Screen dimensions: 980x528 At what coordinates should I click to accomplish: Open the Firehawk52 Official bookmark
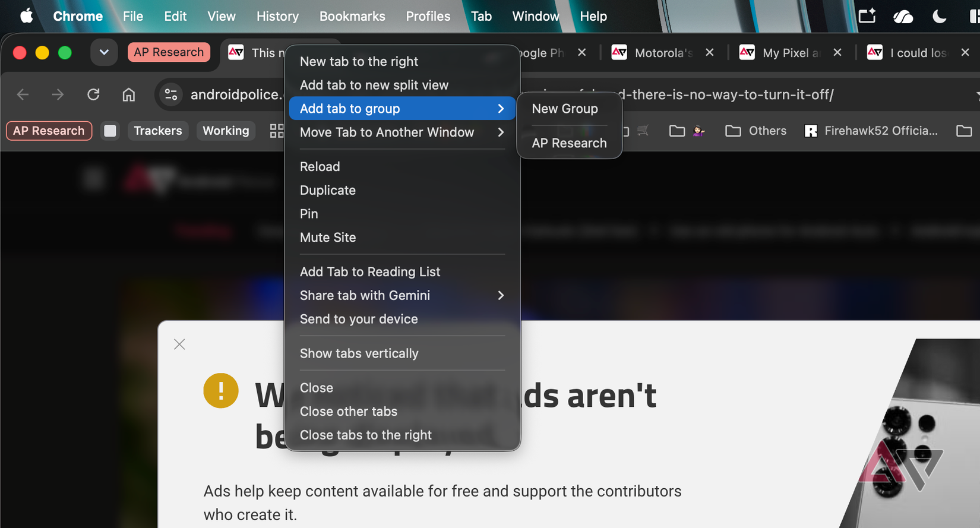[x=871, y=131]
